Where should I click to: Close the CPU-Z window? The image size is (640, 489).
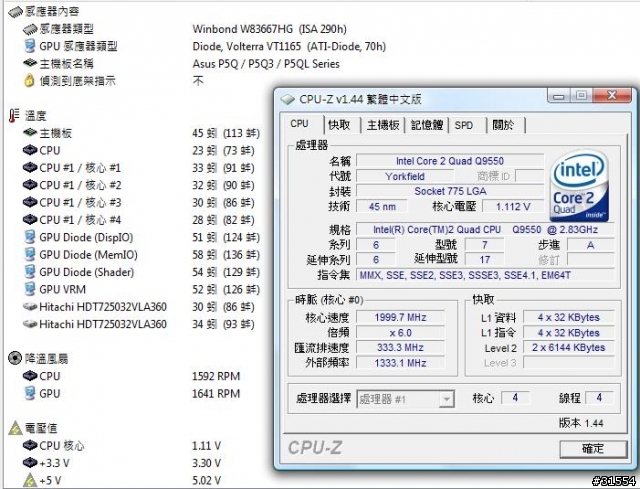(612, 96)
